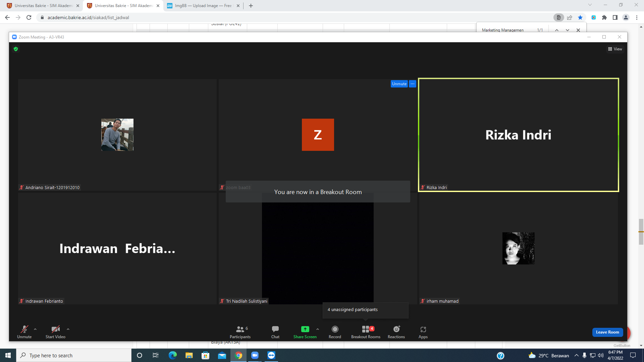Expand audio options arrow beside Unmute
644x362 pixels.
click(x=35, y=329)
